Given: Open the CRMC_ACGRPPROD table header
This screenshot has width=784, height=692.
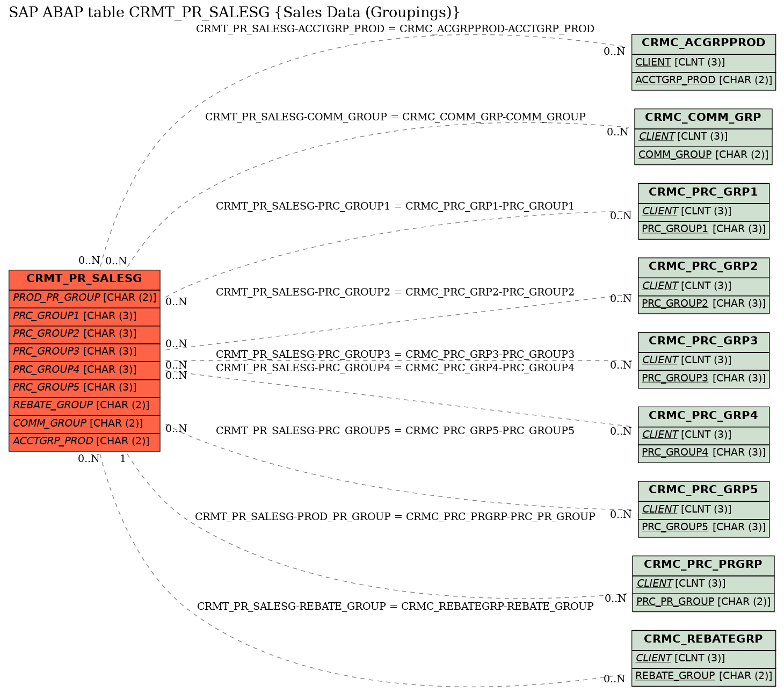Looking at the screenshot, I should tap(703, 44).
